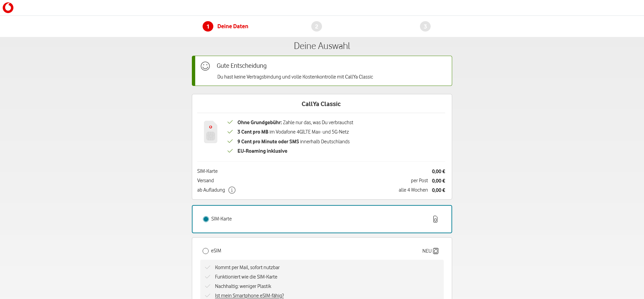
Task: Click checkmark beside Funktioniert wie die SIM-Karte
Action: (x=208, y=277)
